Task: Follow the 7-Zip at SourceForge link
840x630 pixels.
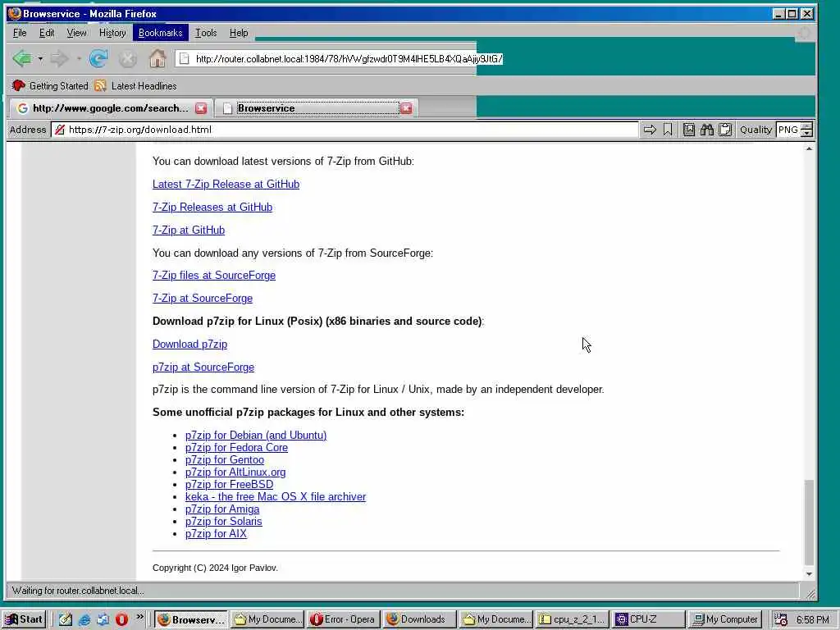Action: tap(203, 299)
